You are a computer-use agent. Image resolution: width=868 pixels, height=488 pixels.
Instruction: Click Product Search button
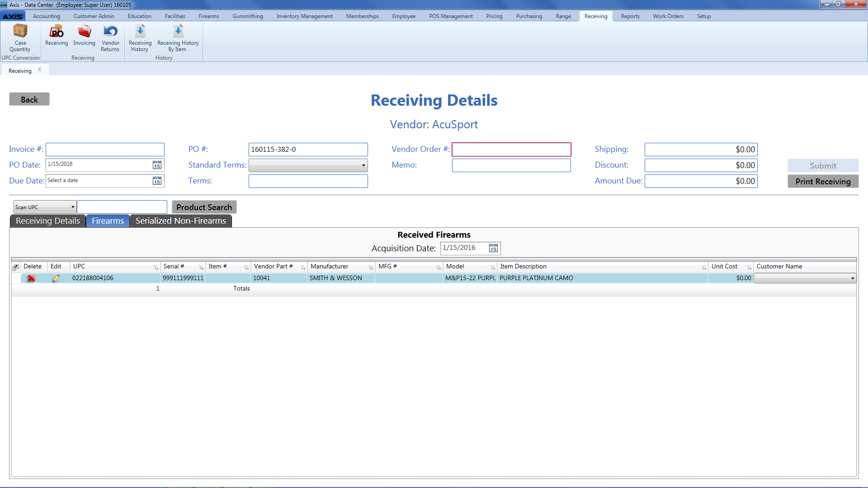(204, 207)
